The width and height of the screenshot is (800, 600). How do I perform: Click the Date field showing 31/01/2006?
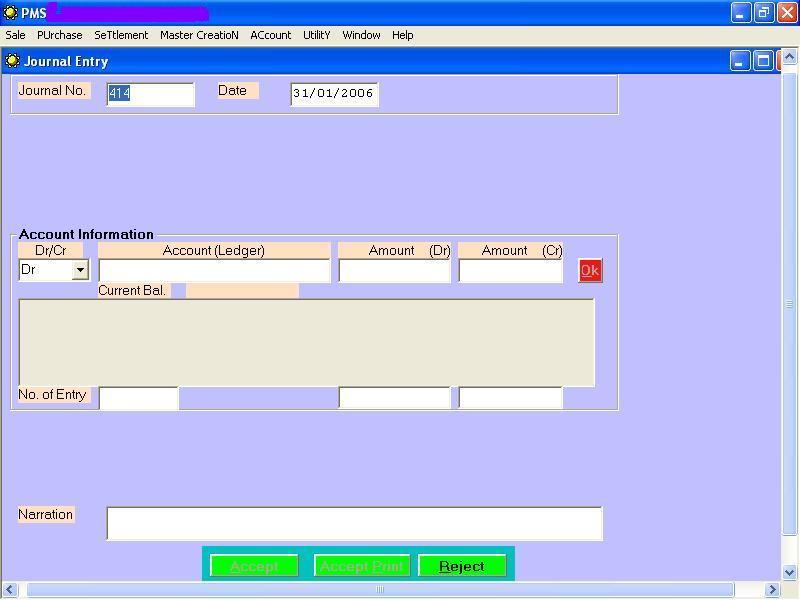(334, 94)
